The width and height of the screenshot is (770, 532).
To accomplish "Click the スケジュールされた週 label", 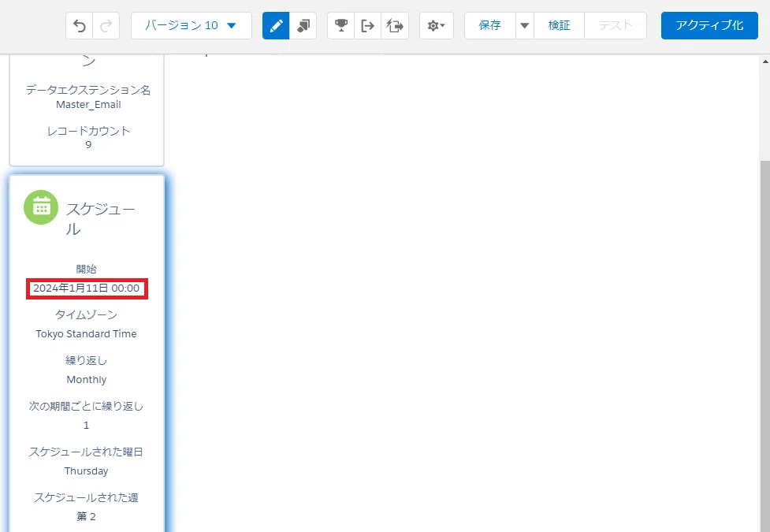I will click(x=87, y=497).
